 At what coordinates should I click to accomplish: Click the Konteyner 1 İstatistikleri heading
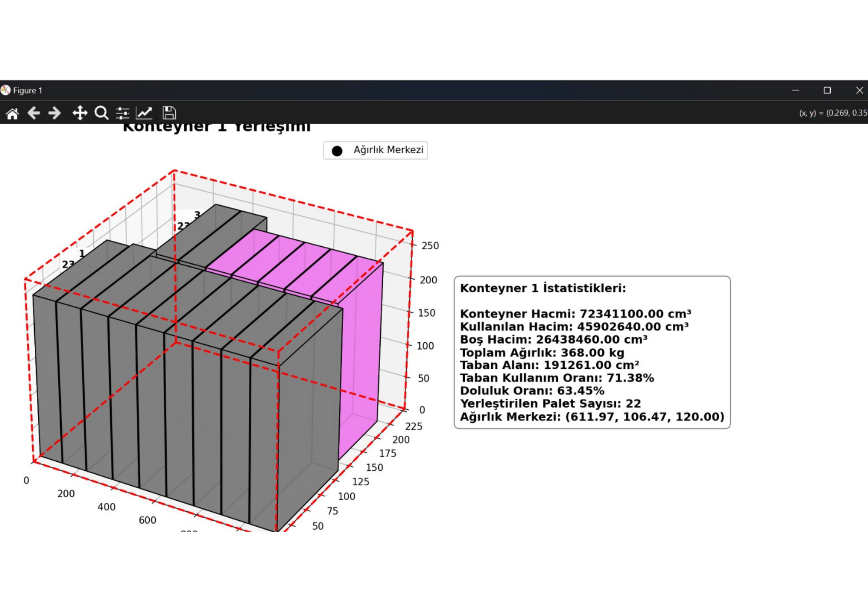[x=543, y=288]
